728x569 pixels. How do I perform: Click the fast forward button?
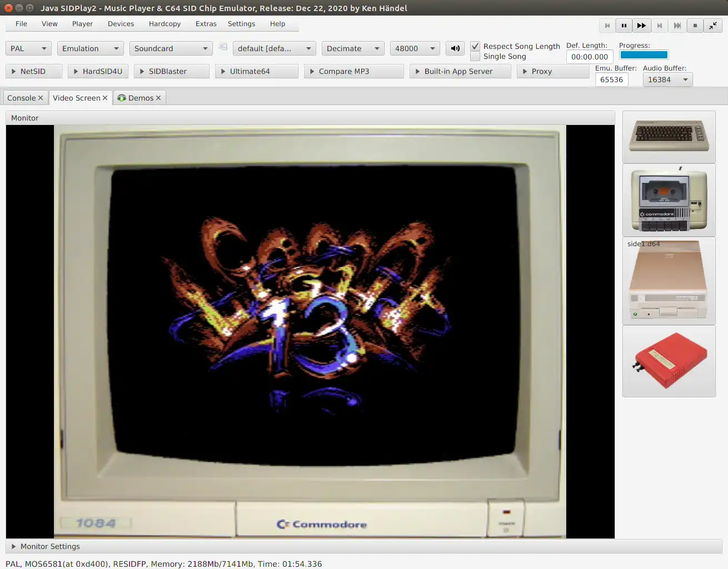641,26
